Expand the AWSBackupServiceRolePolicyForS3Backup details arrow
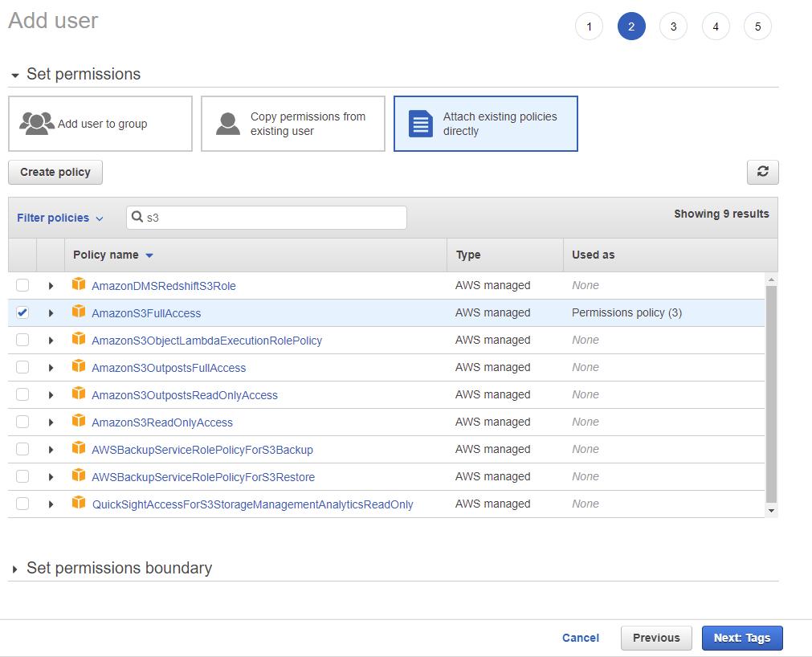 51,450
